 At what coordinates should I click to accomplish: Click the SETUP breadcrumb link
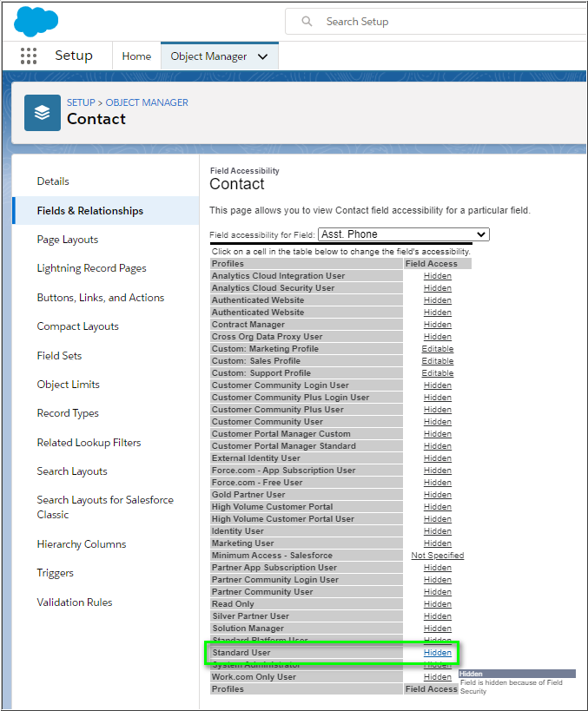81,102
